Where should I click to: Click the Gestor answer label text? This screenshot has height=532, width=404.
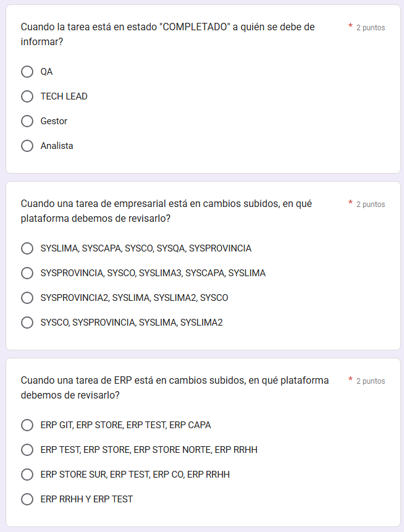[x=54, y=121]
